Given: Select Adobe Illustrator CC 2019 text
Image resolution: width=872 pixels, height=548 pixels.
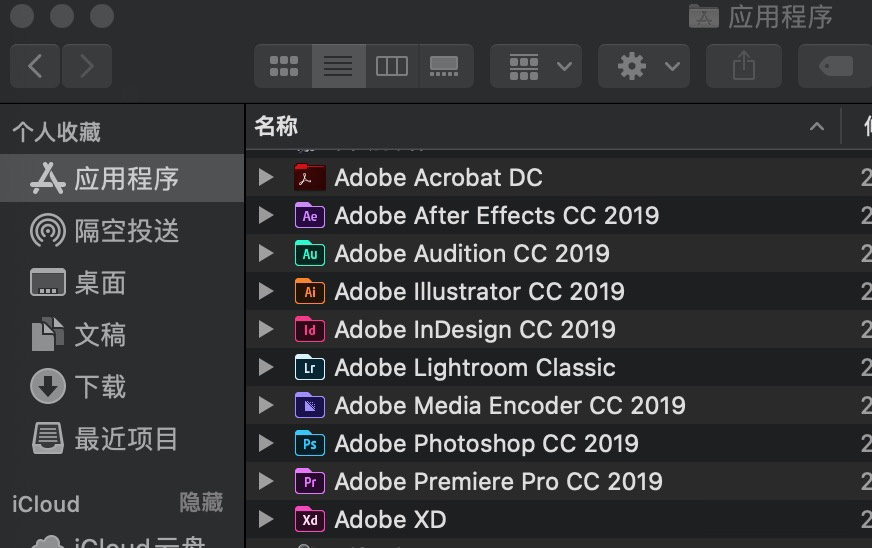Looking at the screenshot, I should [x=479, y=292].
